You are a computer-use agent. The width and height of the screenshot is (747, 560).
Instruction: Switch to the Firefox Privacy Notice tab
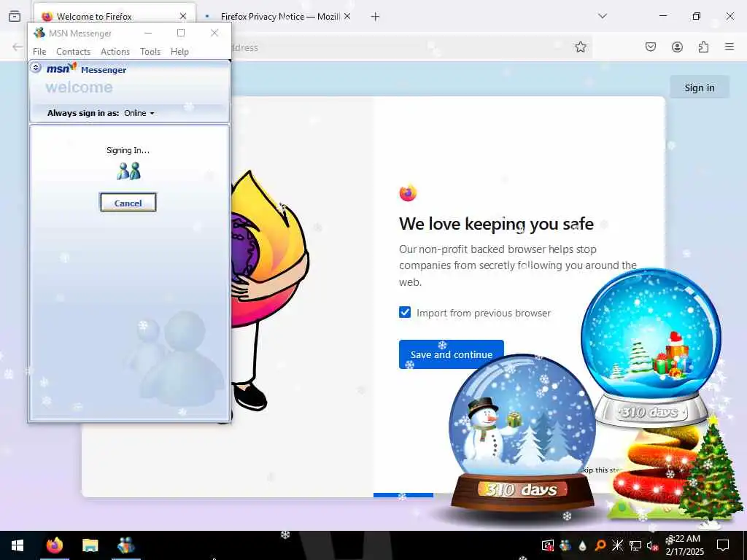(279, 17)
